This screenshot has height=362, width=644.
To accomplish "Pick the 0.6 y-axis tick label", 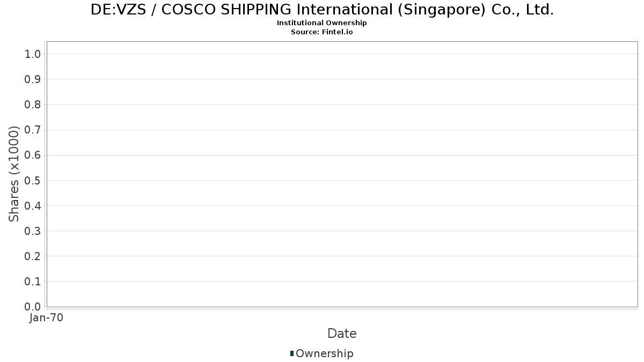I will pyautogui.click(x=33, y=155).
